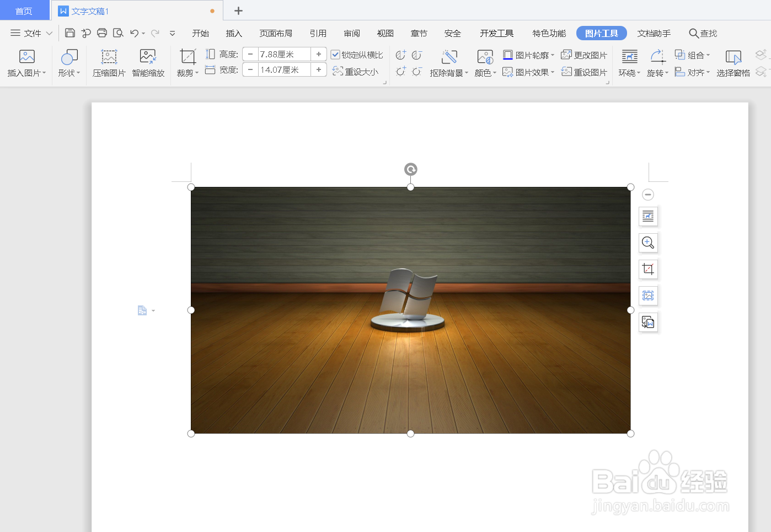The height and width of the screenshot is (532, 771).
Task: Click floating picture export icon at bottom
Action: pos(648,322)
